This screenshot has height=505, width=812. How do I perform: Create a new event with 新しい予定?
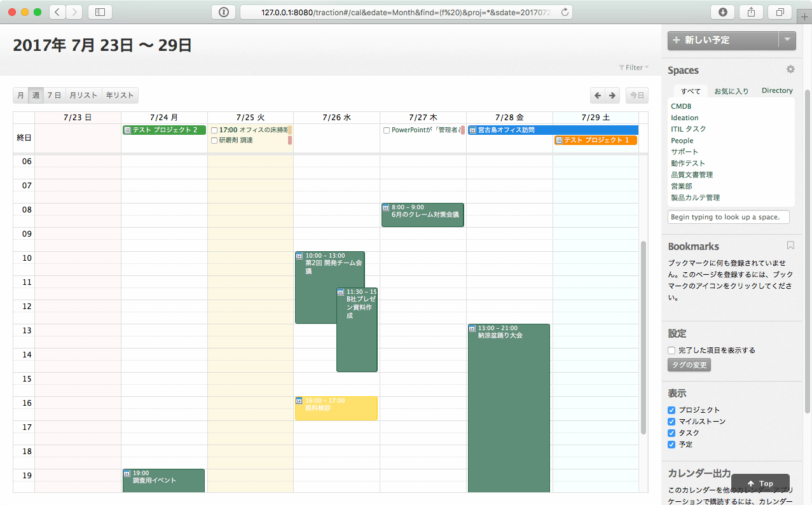click(x=723, y=40)
